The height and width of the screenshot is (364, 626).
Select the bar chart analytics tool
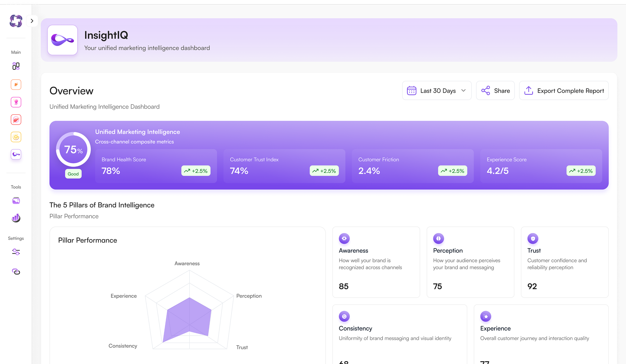click(16, 218)
